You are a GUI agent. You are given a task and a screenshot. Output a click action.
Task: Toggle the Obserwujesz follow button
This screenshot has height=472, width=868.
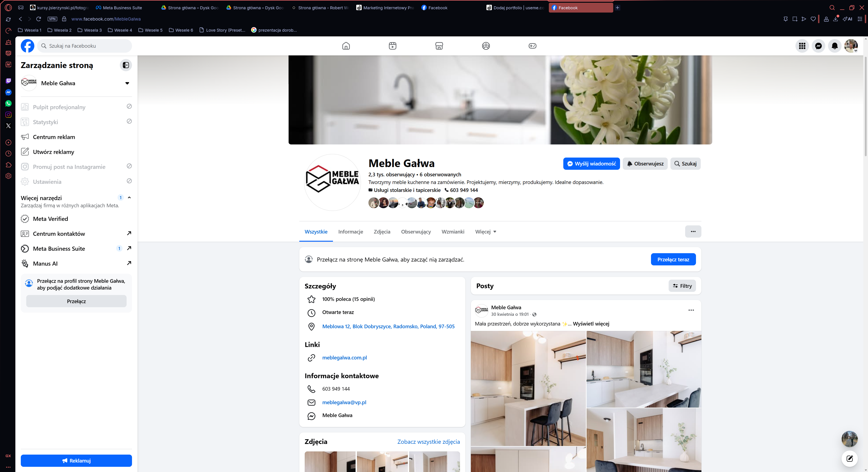[645, 164]
